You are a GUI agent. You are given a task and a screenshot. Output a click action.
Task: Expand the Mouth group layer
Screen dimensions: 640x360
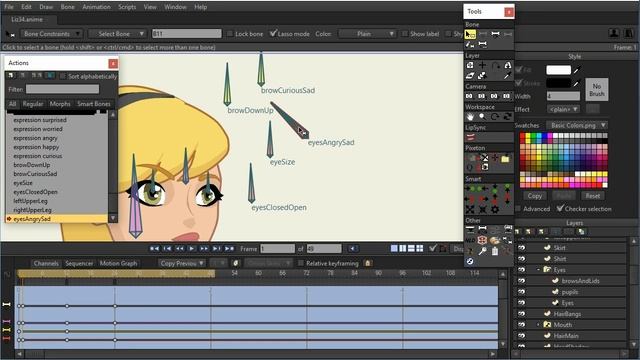pyautogui.click(x=538, y=325)
